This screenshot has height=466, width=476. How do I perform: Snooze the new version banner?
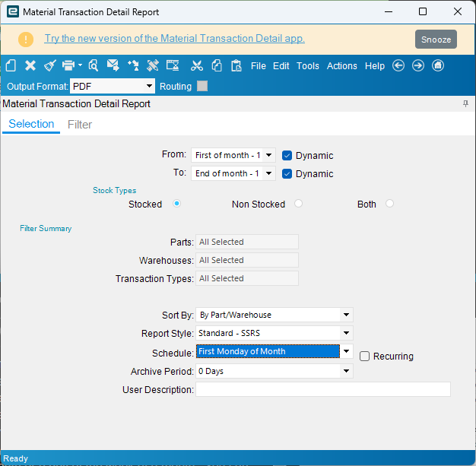coord(436,40)
